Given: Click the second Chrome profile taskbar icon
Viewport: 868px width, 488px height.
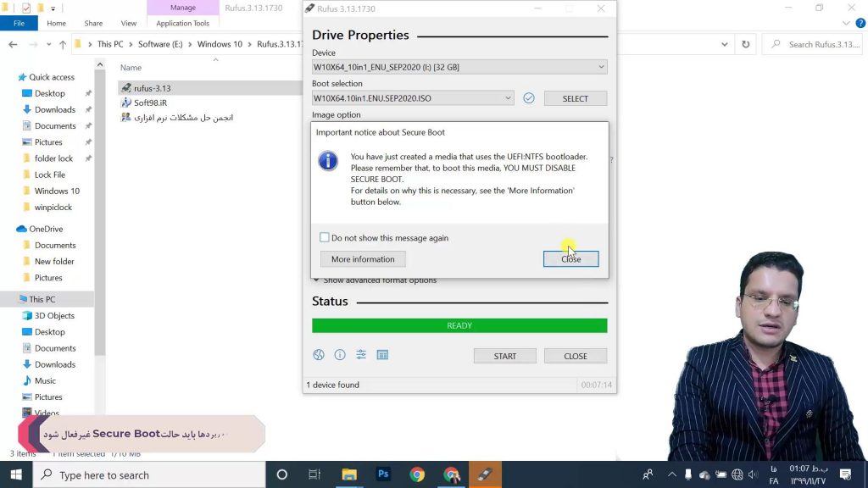Looking at the screenshot, I should [452, 474].
